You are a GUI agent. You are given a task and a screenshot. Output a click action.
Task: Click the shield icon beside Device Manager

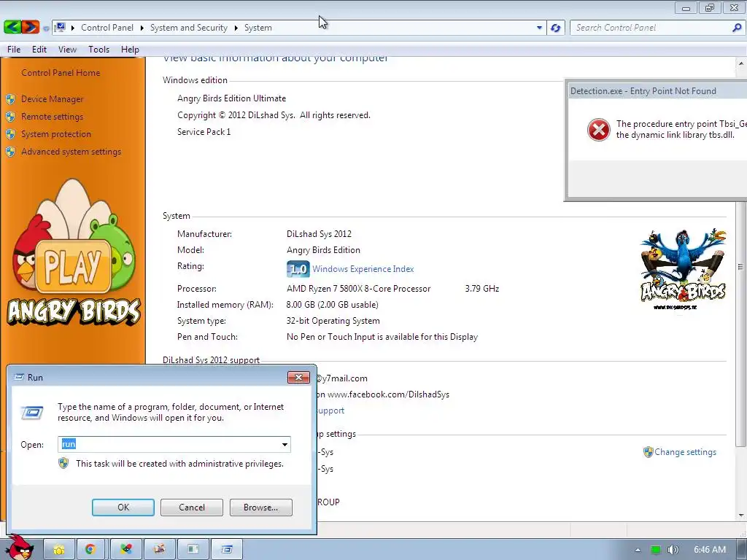[x=10, y=99]
